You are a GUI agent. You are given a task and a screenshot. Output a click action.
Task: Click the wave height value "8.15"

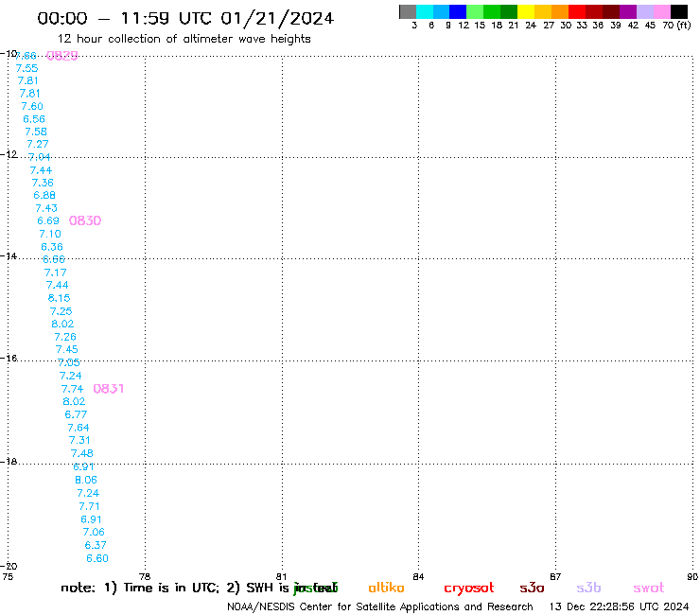tap(59, 298)
